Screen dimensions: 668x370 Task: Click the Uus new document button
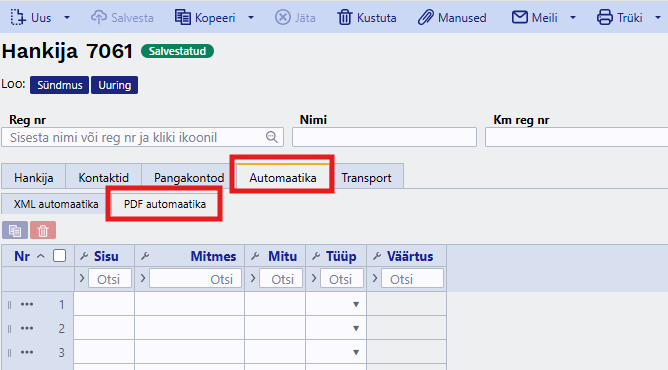pyautogui.click(x=31, y=18)
